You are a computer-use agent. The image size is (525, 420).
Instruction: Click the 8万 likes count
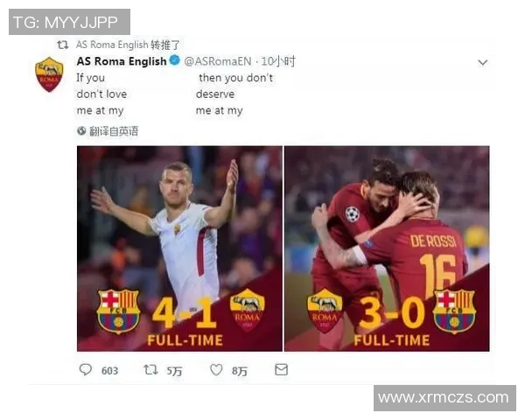pos(240,371)
